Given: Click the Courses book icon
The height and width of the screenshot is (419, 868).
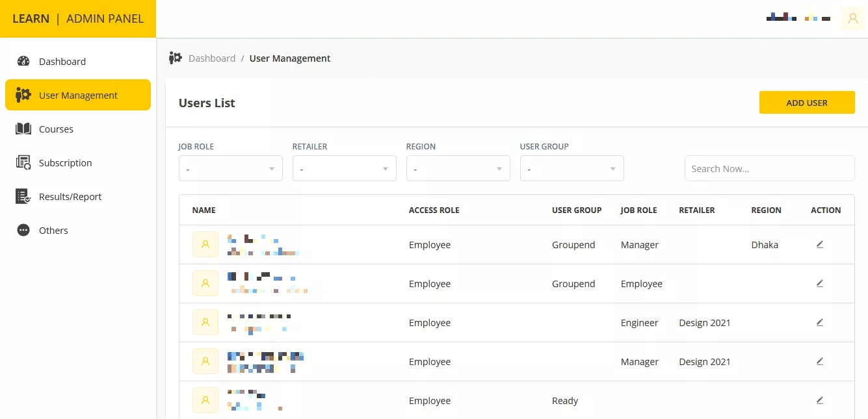Looking at the screenshot, I should pos(23,129).
